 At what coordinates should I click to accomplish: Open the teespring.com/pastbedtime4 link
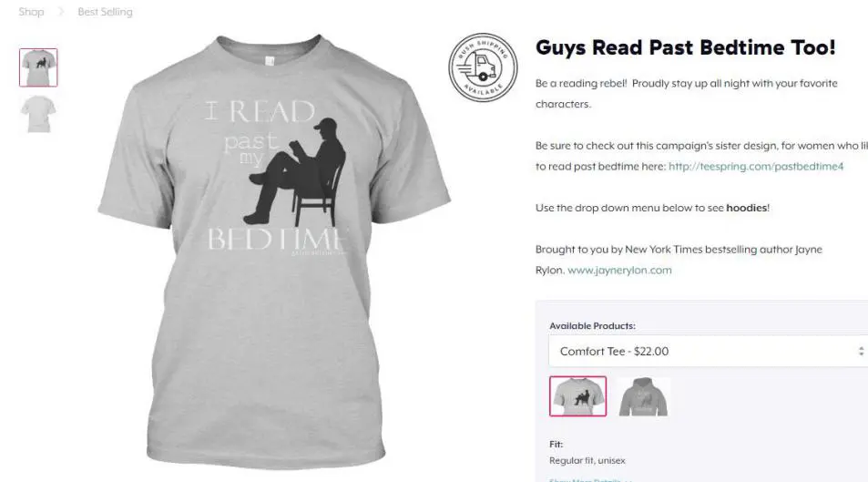coord(756,166)
